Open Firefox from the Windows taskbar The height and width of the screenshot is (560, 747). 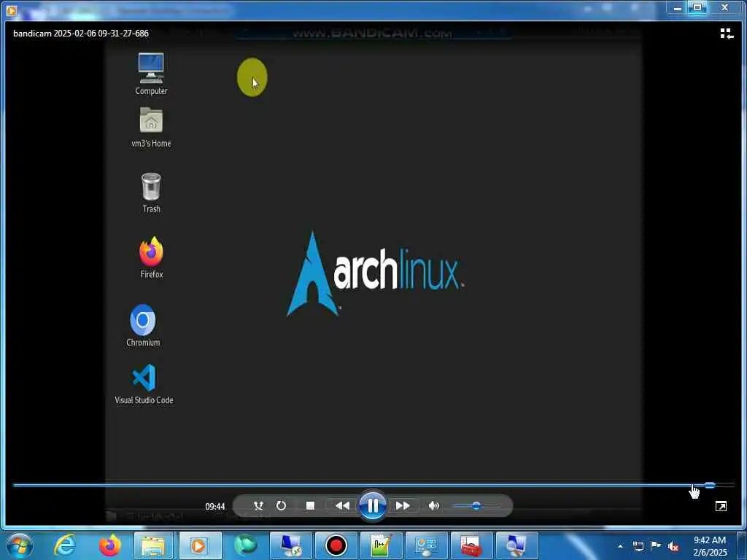(109, 545)
